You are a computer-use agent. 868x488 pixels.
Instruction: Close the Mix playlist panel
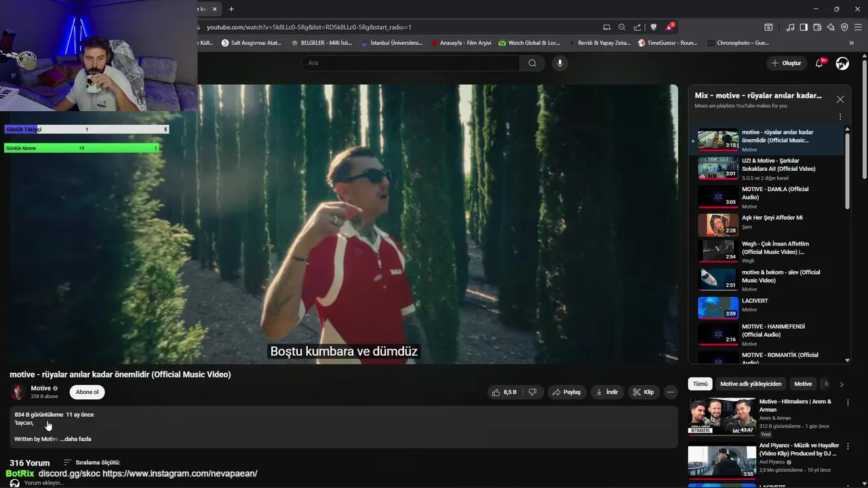pos(840,99)
